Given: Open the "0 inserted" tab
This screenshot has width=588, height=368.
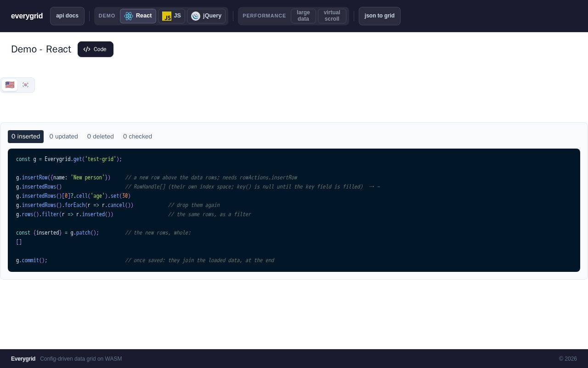Looking at the screenshot, I should coord(26,137).
